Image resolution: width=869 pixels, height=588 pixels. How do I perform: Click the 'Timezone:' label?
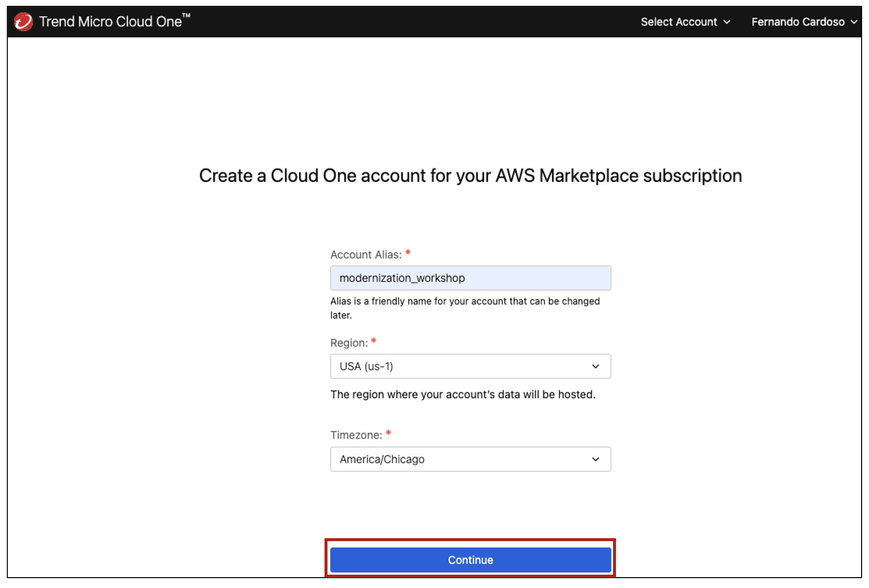tap(356, 435)
